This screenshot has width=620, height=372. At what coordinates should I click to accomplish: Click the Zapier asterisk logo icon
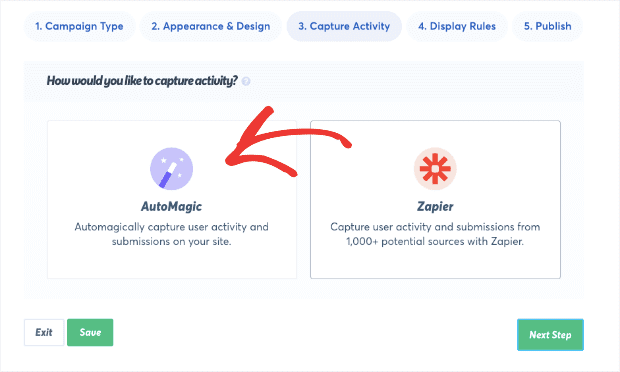tap(435, 169)
